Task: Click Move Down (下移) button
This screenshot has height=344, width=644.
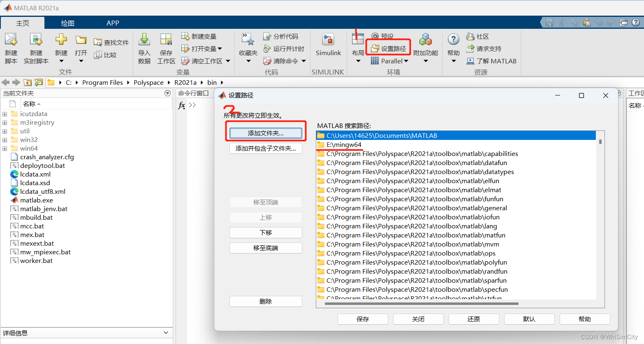Action: pos(266,232)
